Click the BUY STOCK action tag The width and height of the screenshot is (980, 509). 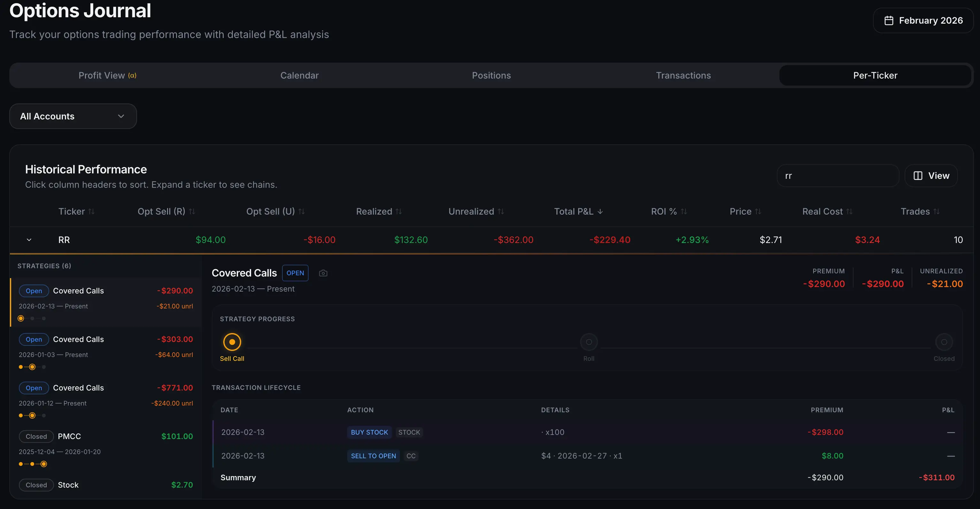tap(369, 433)
